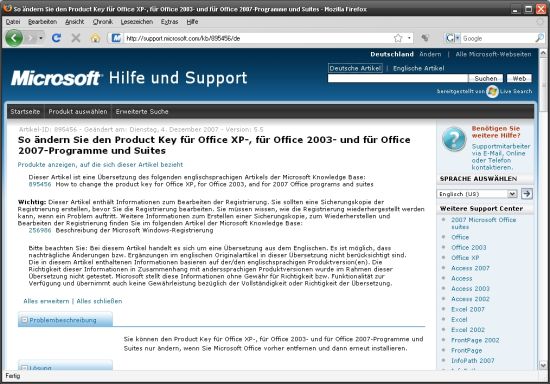Image resolution: width=550 pixels, height=384 pixels.
Task: Click the gray toolbar icon before the Google search box
Action: click(x=425, y=38)
